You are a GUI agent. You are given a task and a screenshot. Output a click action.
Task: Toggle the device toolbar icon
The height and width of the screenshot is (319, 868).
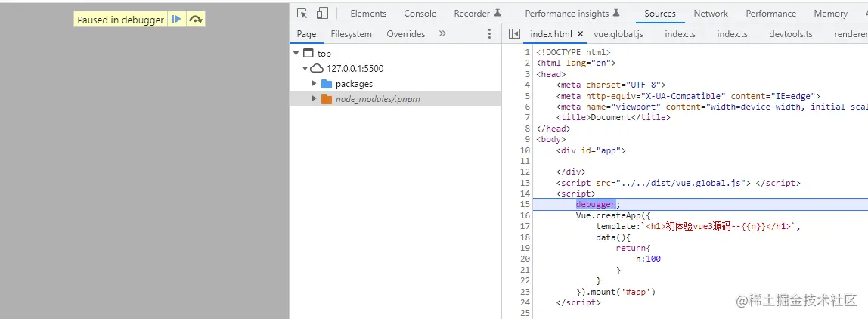322,14
